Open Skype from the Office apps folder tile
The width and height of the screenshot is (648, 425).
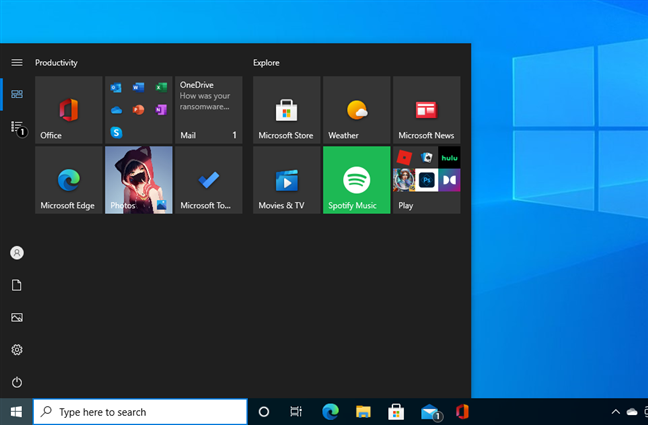(x=116, y=132)
